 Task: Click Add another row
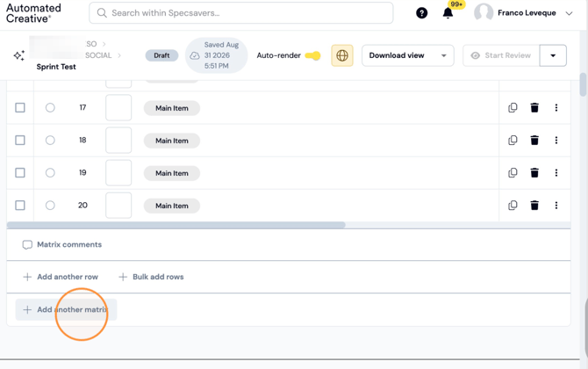[x=61, y=277]
